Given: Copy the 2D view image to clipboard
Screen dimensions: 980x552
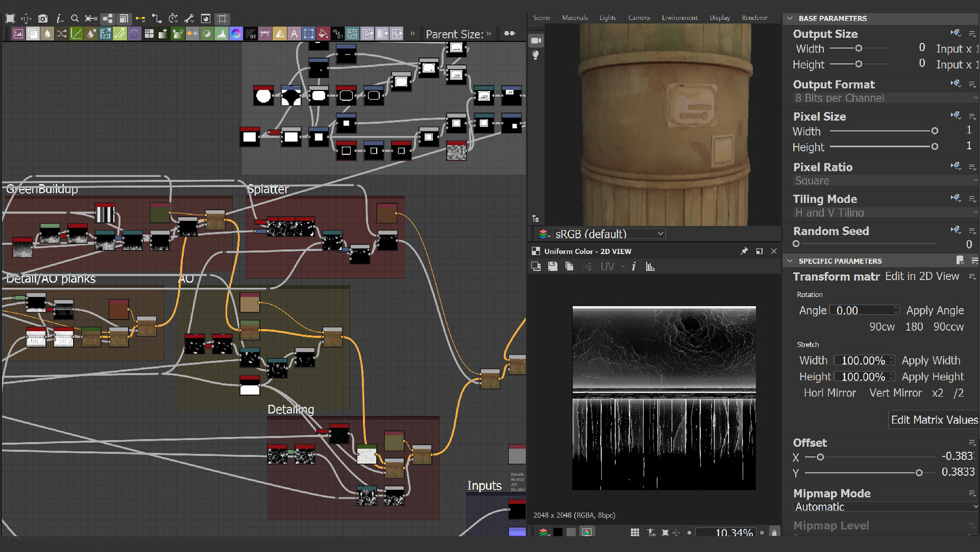Looking at the screenshot, I should pyautogui.click(x=568, y=266).
